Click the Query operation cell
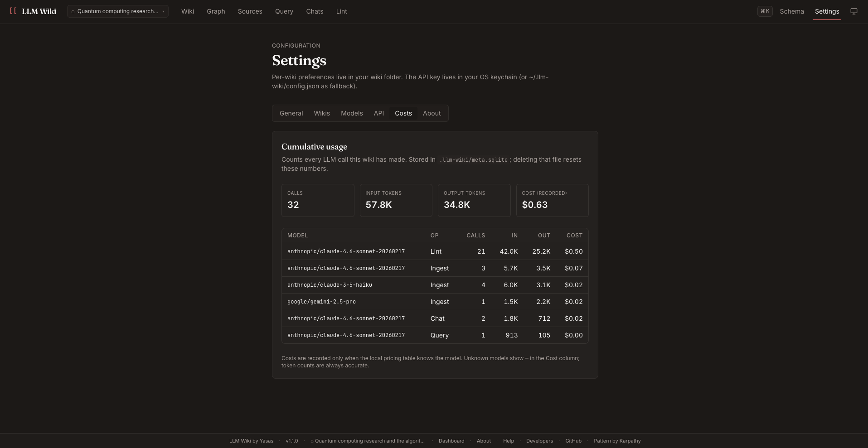868x448 pixels. tap(439, 335)
